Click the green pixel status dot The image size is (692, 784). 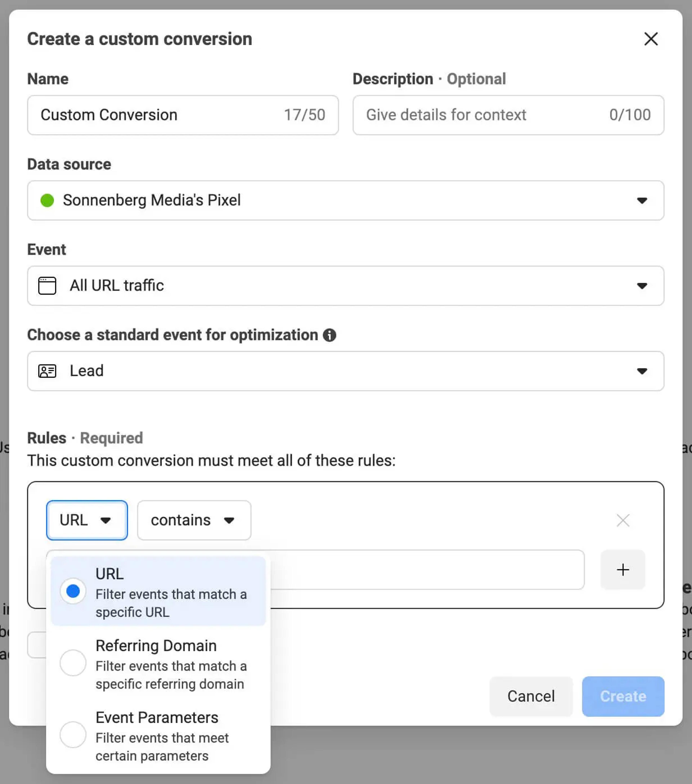click(47, 200)
